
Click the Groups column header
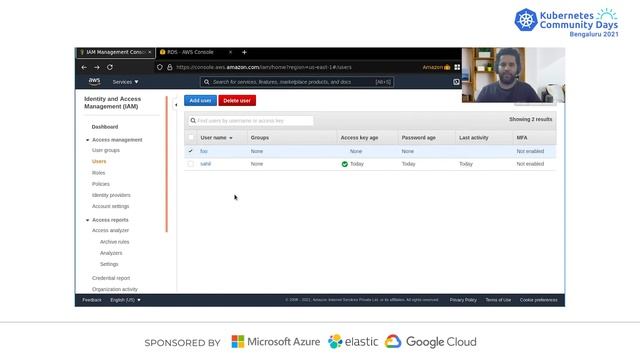(260, 138)
